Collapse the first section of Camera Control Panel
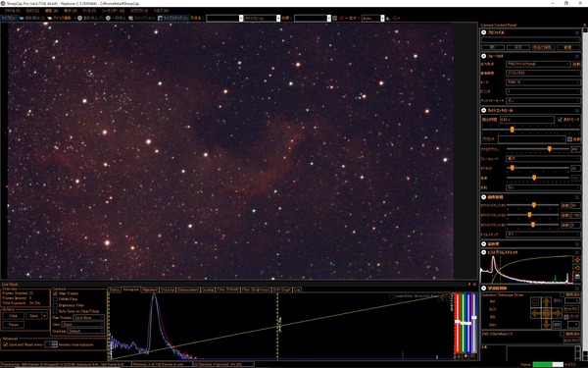 pos(484,32)
